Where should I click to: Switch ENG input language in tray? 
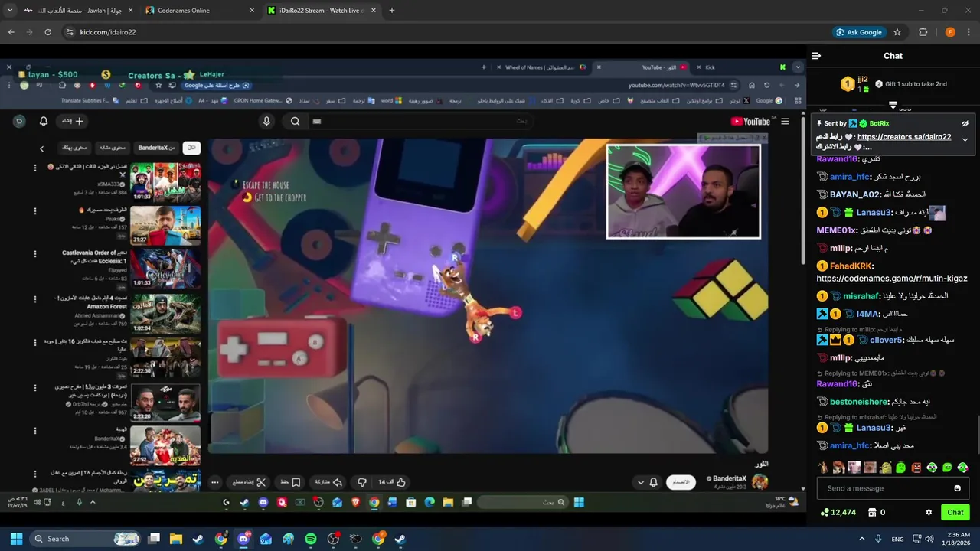coord(897,539)
